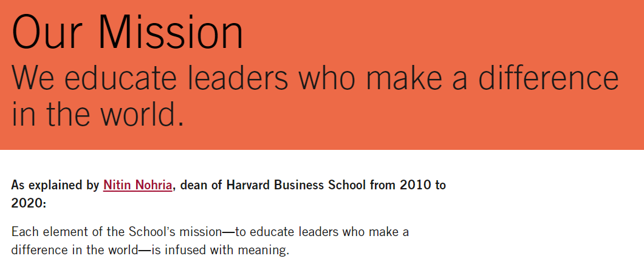
Task: Click the phrase "is infused with meaning."
Action: click(x=220, y=250)
